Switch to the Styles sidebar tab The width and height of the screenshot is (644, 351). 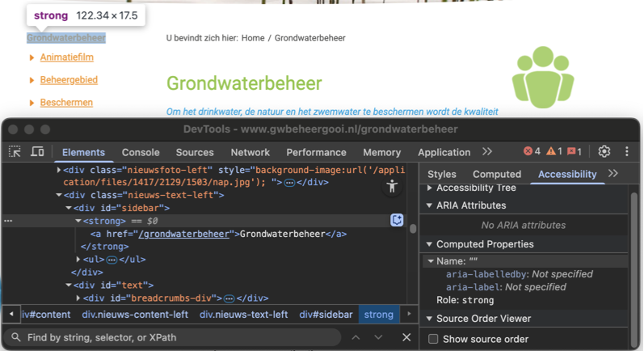point(441,174)
